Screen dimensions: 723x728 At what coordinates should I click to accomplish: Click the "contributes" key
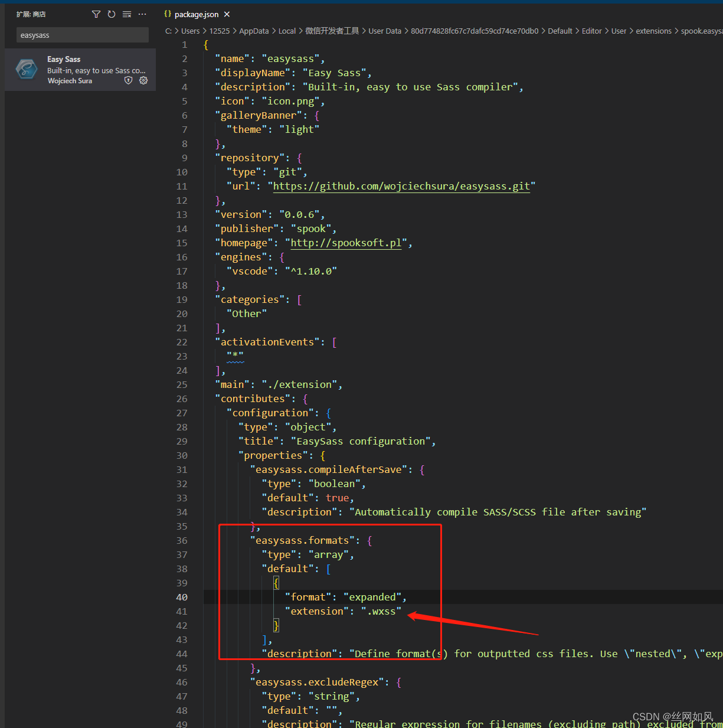click(253, 399)
